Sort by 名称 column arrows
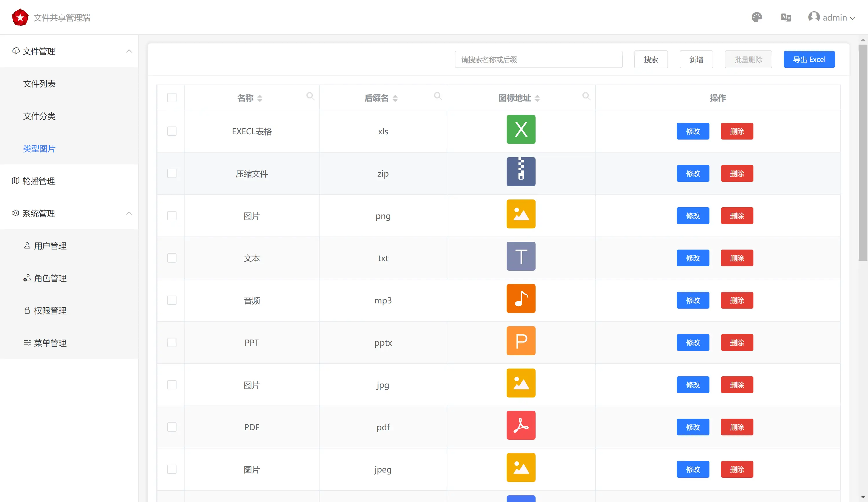This screenshot has height=502, width=868. point(260,98)
